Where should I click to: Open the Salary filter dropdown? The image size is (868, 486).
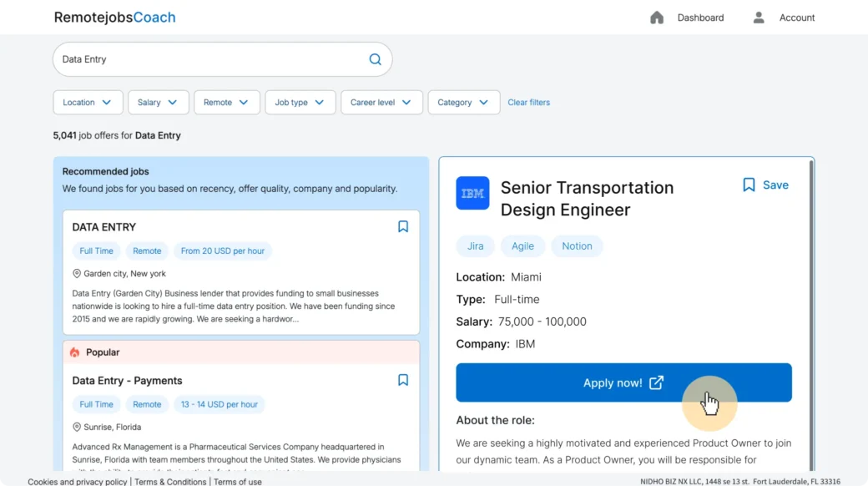click(x=158, y=103)
